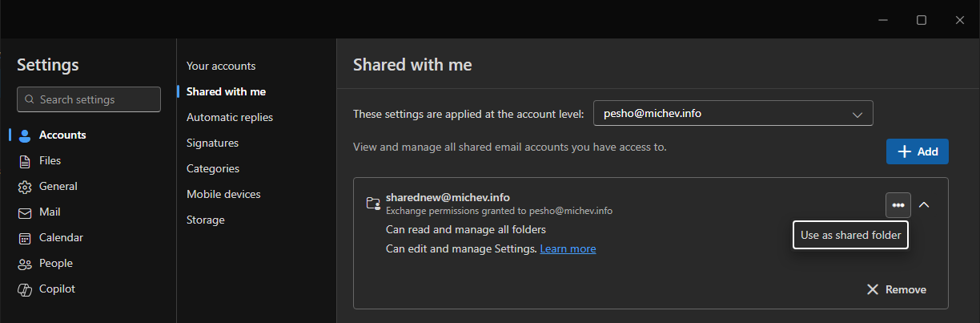This screenshot has height=323, width=980.
Task: Open Storage settings
Action: 206,220
